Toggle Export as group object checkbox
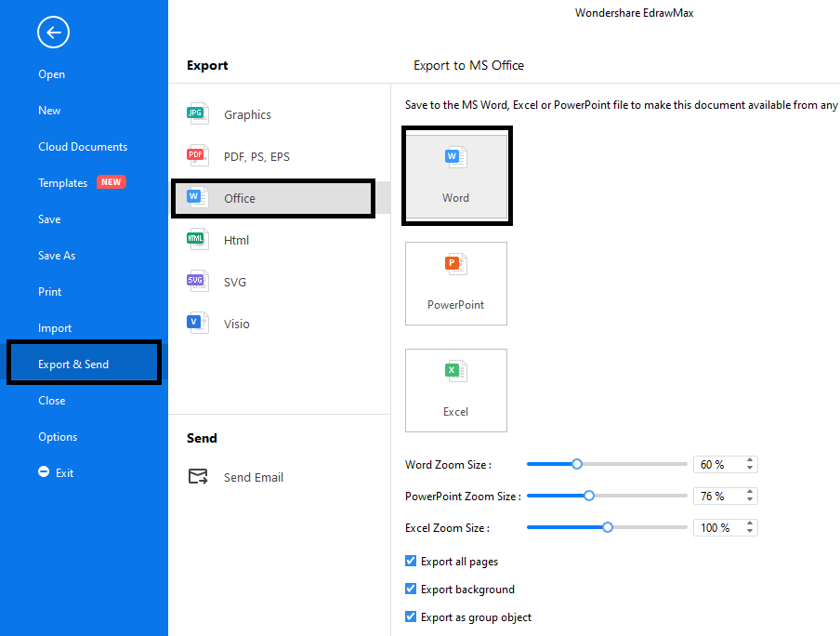840x636 pixels. coord(411,616)
